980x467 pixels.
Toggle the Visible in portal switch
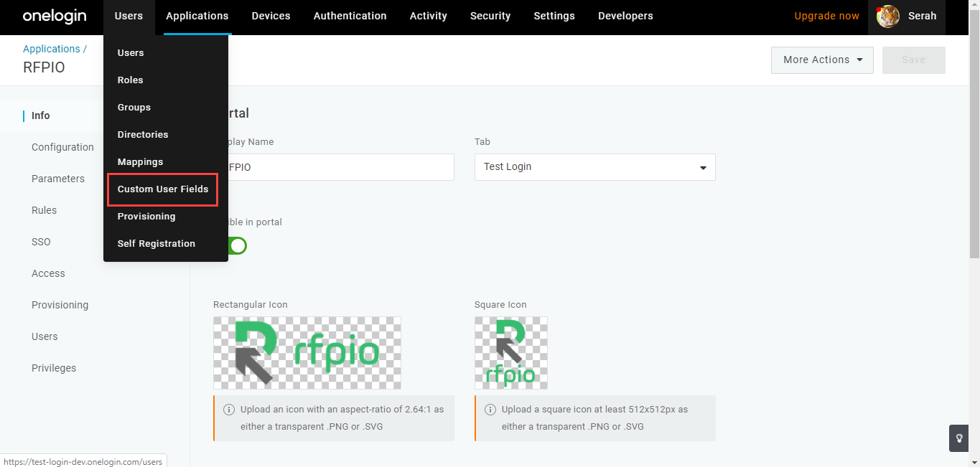click(237, 246)
